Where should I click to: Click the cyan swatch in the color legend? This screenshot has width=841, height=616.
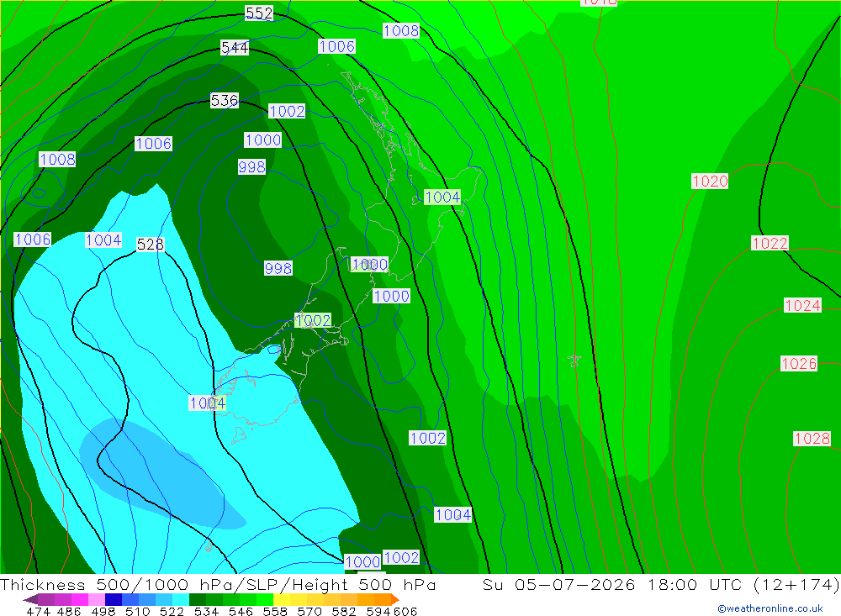click(181, 599)
